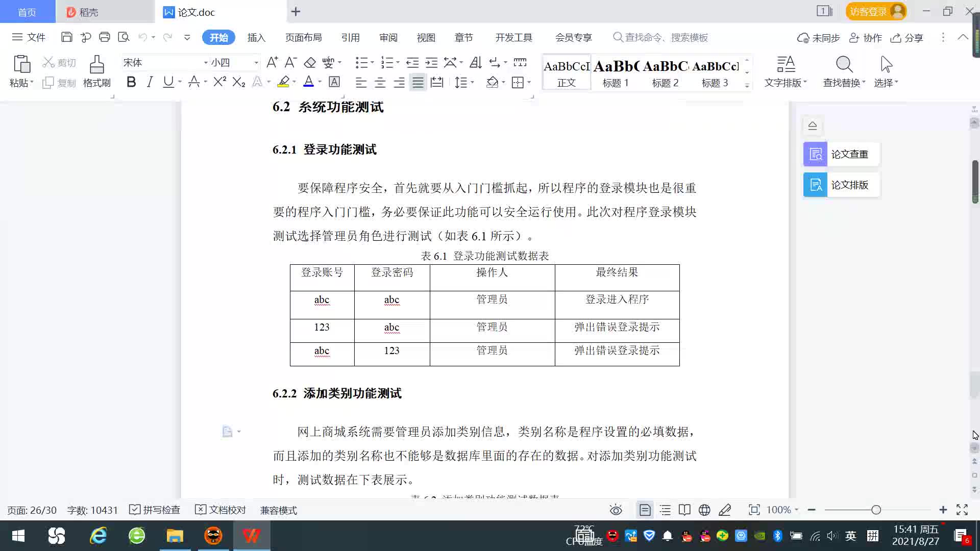Open the 页面布局 ribbon tab
980x551 pixels.
(303, 38)
